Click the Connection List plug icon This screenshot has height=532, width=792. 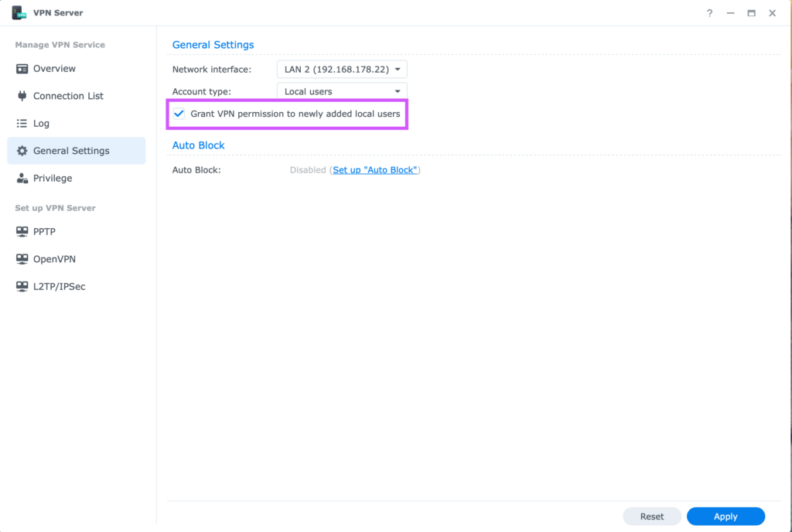click(x=22, y=95)
